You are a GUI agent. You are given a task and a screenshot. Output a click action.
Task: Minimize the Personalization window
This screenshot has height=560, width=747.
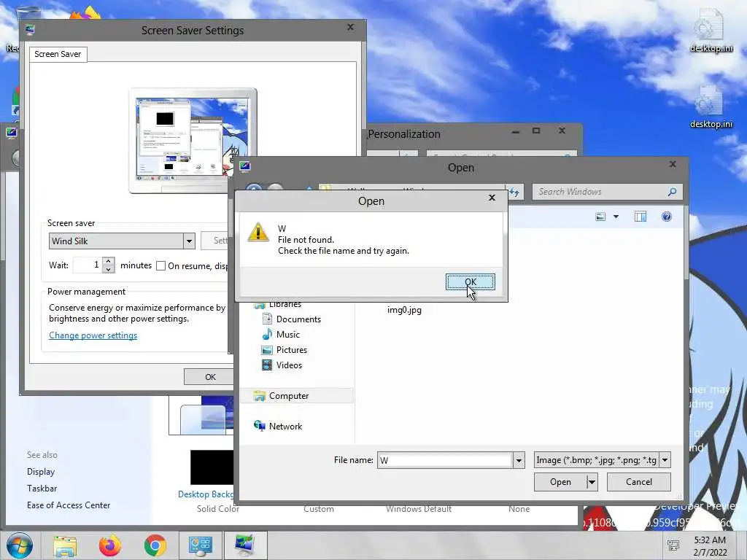click(x=515, y=131)
